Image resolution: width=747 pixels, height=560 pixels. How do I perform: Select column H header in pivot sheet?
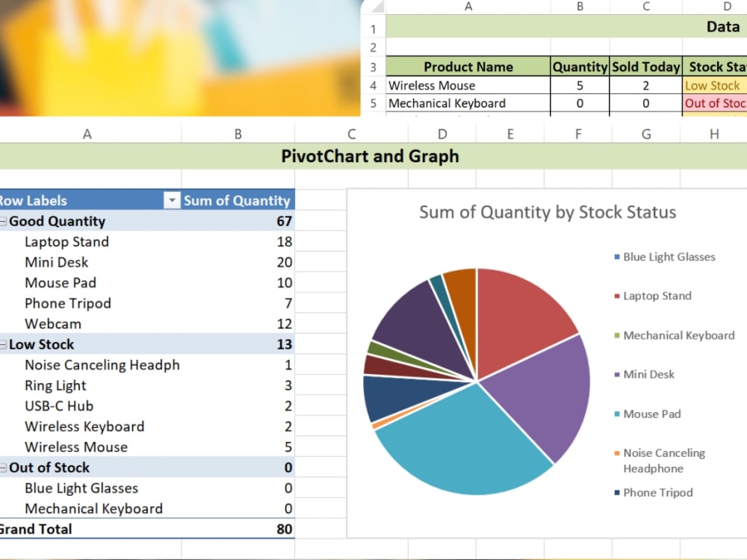[713, 134]
